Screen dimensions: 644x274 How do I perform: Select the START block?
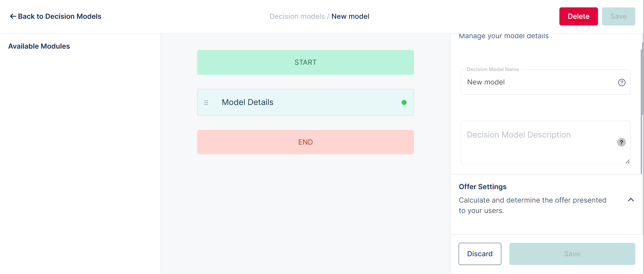pyautogui.click(x=305, y=62)
